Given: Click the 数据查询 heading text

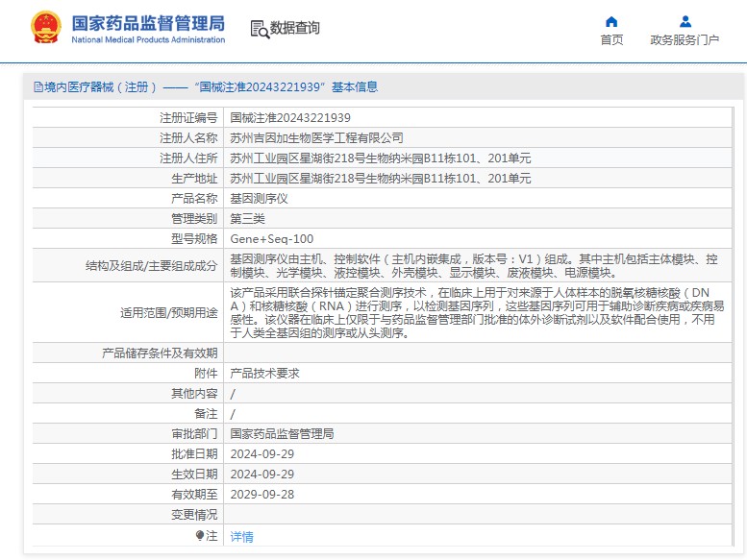Looking at the screenshot, I should (x=295, y=28).
